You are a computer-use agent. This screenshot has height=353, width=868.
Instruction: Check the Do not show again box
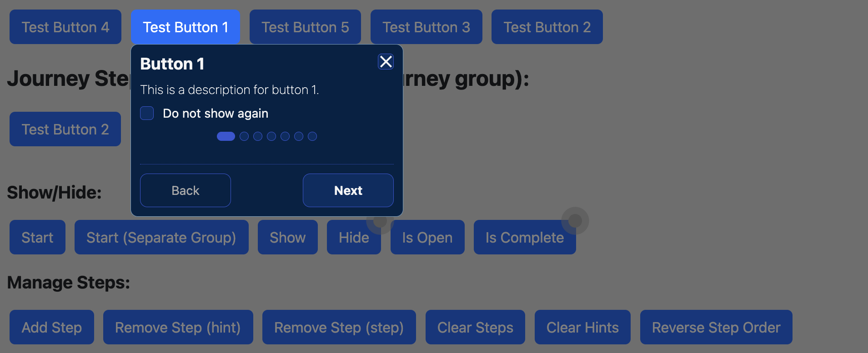point(147,113)
